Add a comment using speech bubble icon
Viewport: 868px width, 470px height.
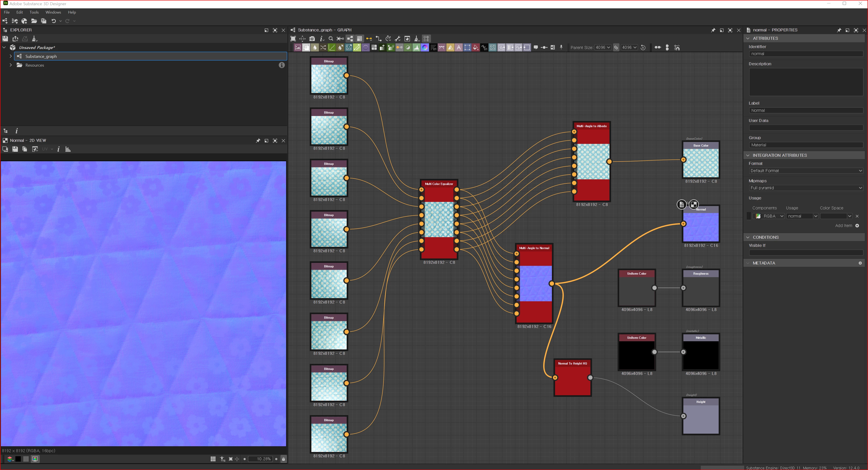[536, 47]
